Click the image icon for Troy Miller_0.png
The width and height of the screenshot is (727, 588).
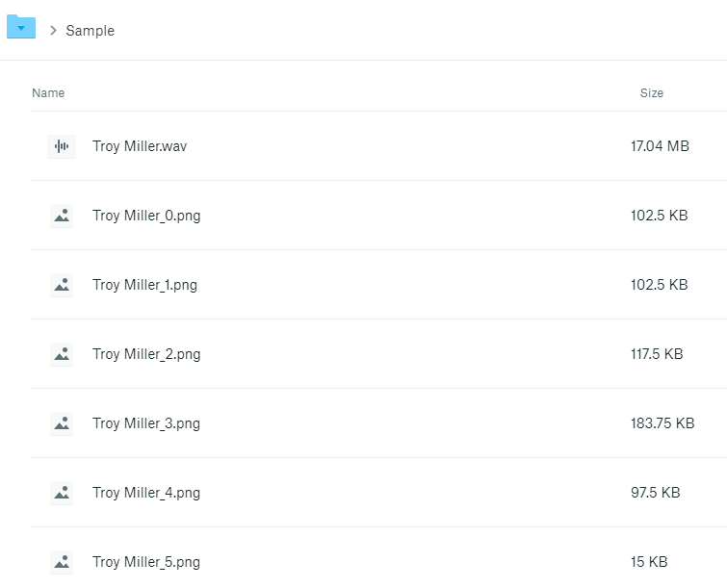(62, 216)
